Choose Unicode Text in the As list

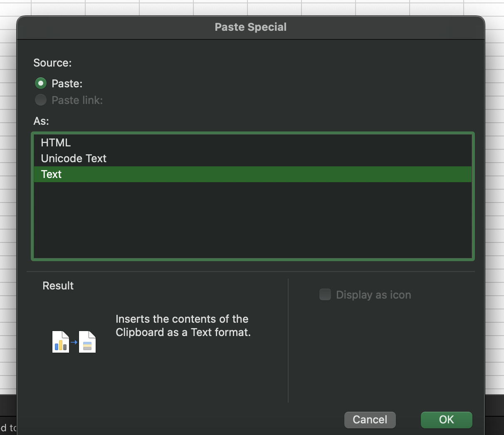(x=74, y=158)
